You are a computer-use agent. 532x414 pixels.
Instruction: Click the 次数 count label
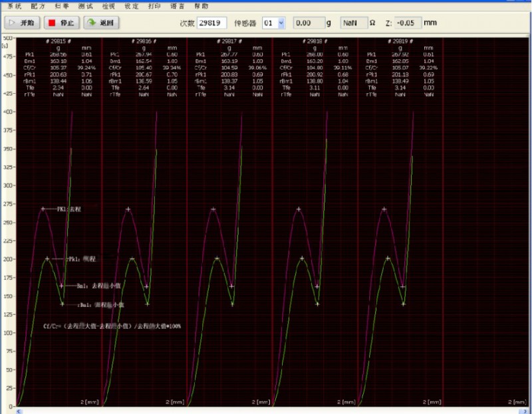coord(187,23)
